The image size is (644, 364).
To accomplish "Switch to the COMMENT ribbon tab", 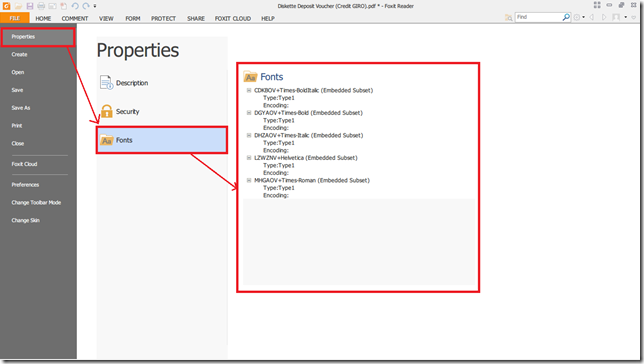I will click(x=75, y=18).
